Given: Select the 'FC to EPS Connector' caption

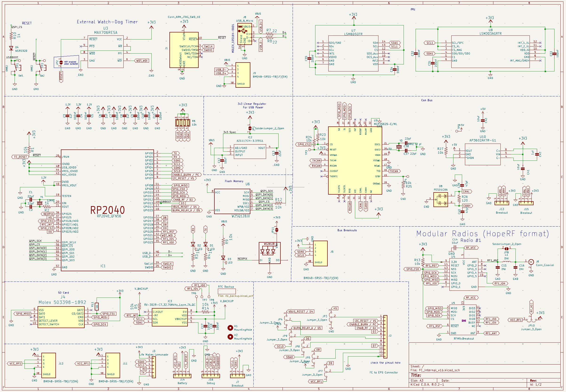Looking at the screenshot, I should click(384, 372).
